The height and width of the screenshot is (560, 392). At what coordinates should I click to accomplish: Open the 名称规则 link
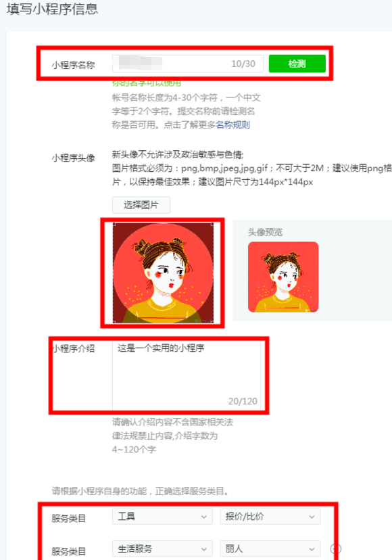(x=232, y=125)
